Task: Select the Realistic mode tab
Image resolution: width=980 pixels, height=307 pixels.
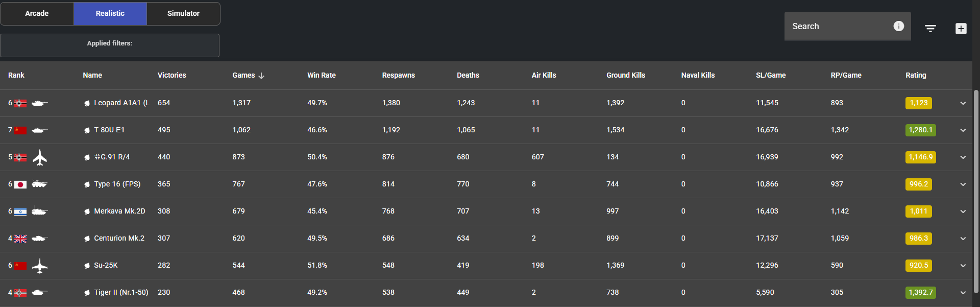Action: [110, 13]
